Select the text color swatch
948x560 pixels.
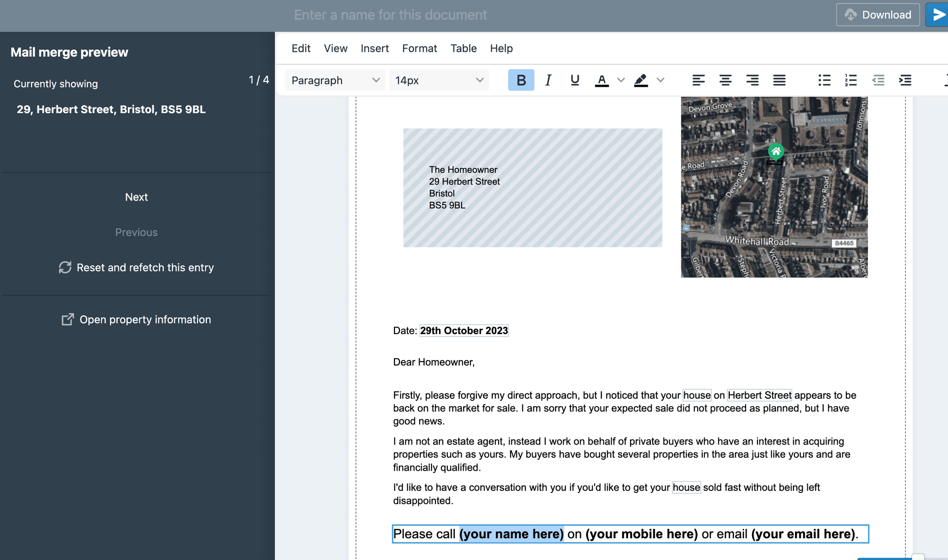[601, 80]
